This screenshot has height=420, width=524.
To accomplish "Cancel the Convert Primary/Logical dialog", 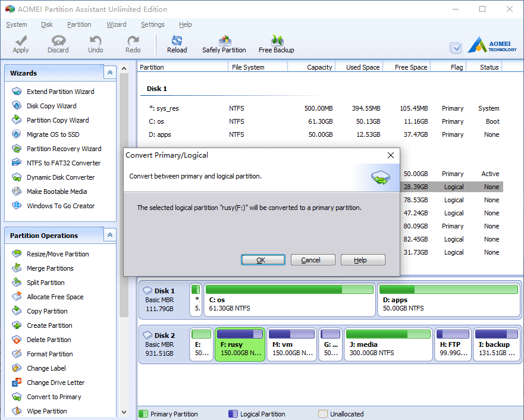I will pyautogui.click(x=313, y=259).
